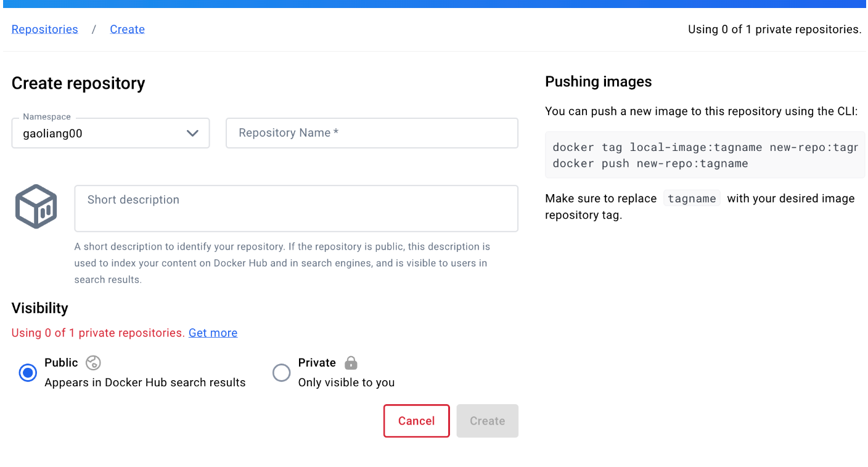This screenshot has width=868, height=467.
Task: Click the red private repositories usage text
Action: pyautogui.click(x=98, y=333)
